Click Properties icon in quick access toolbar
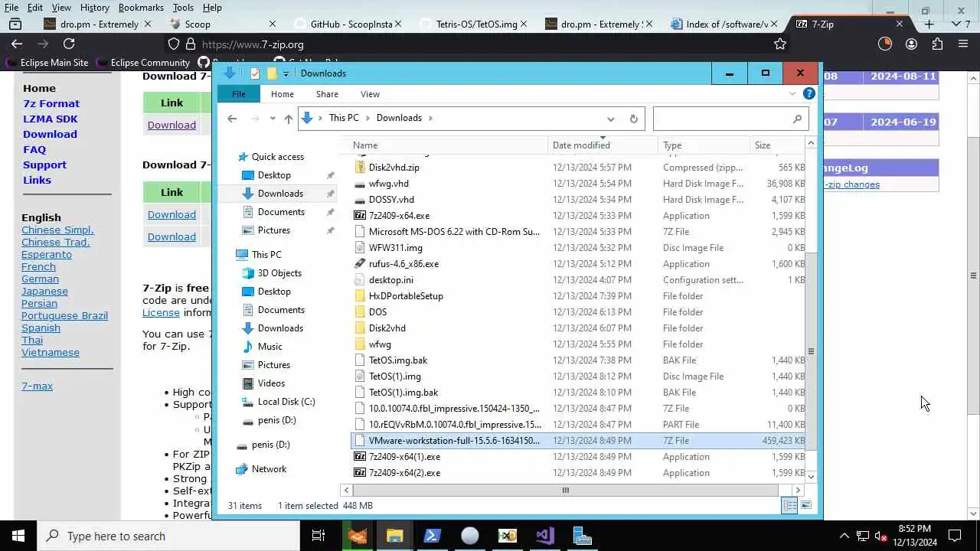Viewport: 980px width, 551px height. pos(255,73)
